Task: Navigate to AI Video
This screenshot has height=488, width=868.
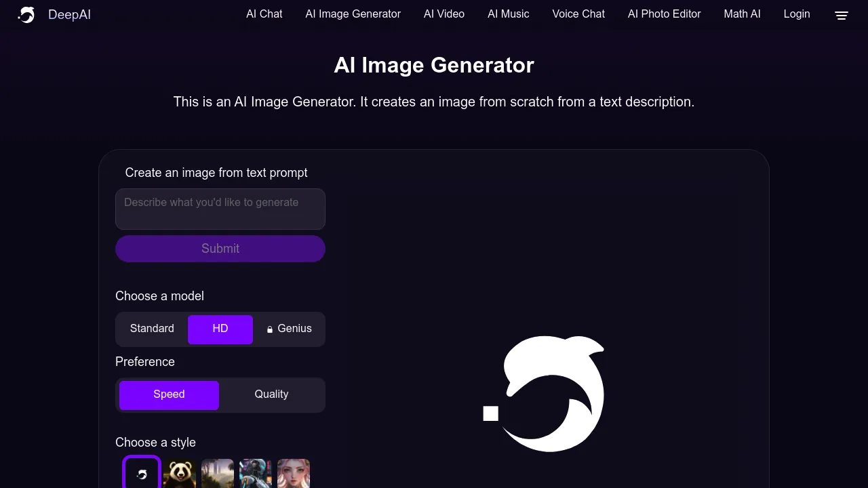Action: (x=444, y=14)
